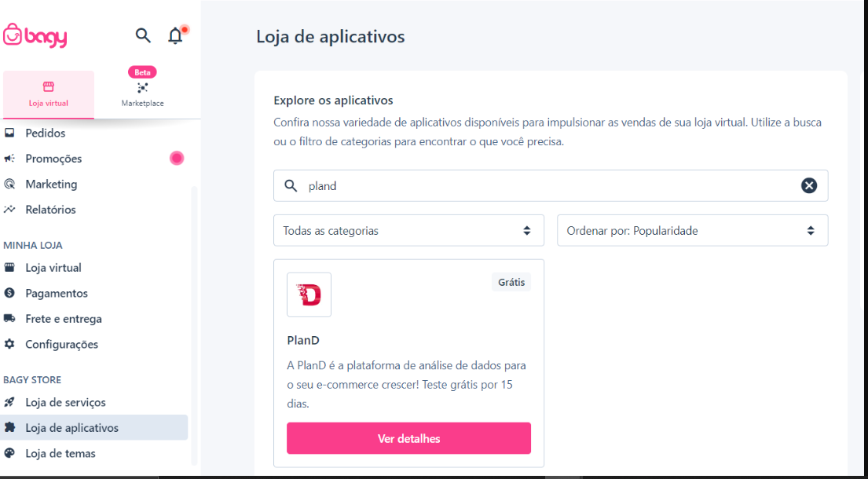Viewport: 868px width, 479px height.
Task: Click the BAGY STORE section label
Action: 32,379
